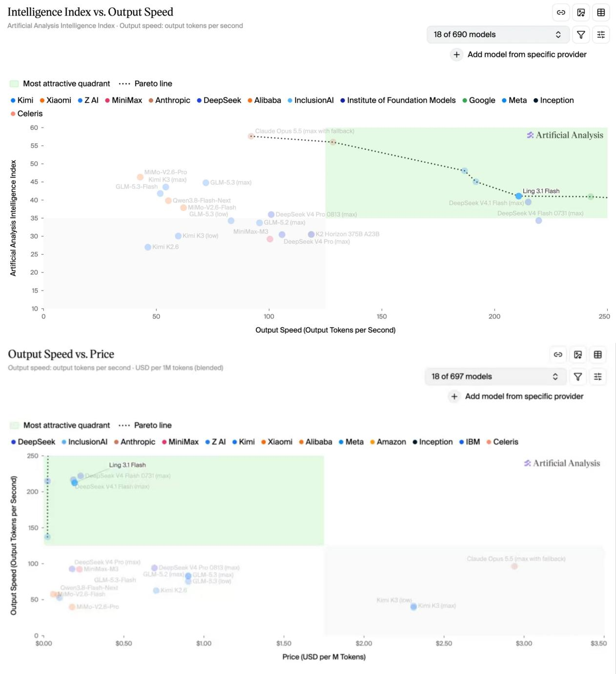Toggle Institute of Foundation Models legend item
616x674 pixels.
click(x=398, y=100)
